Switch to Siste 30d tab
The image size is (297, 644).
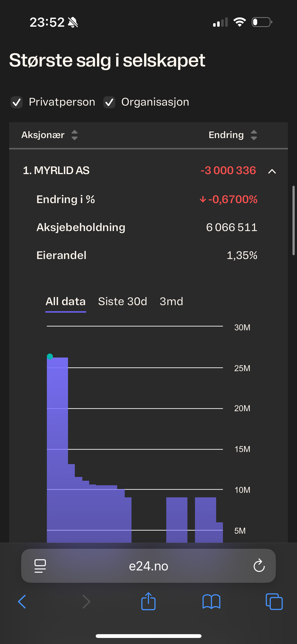point(122,302)
